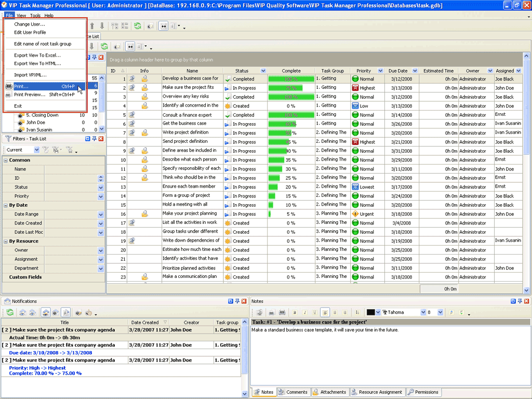Open the Date Range filter dropdown

[101, 215]
